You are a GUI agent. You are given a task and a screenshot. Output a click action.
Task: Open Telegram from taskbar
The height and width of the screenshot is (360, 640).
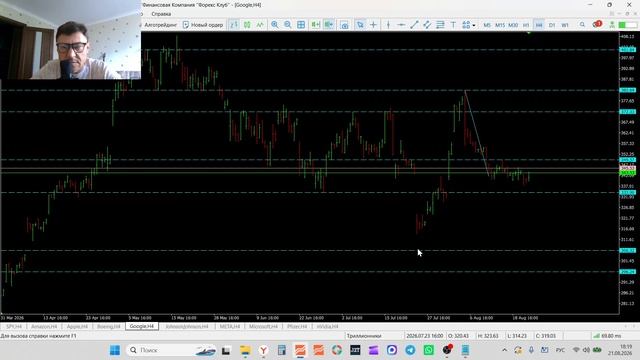click(x=410, y=350)
